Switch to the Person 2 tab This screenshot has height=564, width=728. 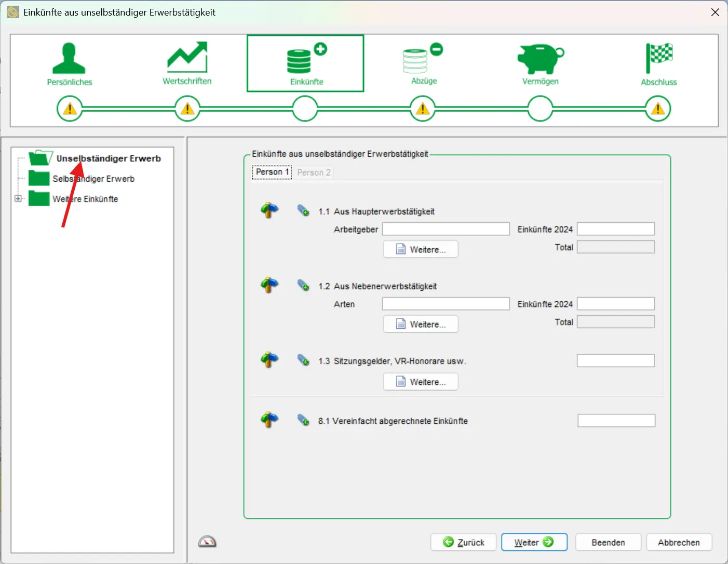click(x=314, y=172)
